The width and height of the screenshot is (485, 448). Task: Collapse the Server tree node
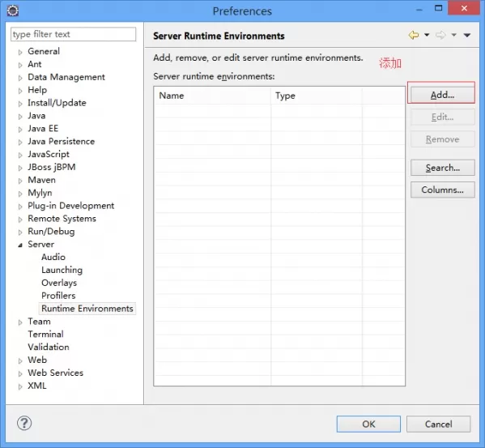[x=20, y=245]
